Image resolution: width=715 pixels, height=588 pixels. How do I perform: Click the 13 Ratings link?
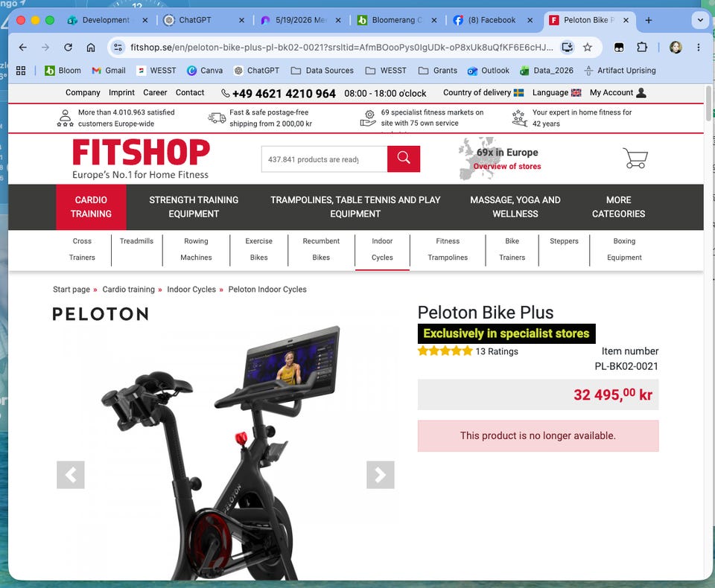(x=497, y=351)
